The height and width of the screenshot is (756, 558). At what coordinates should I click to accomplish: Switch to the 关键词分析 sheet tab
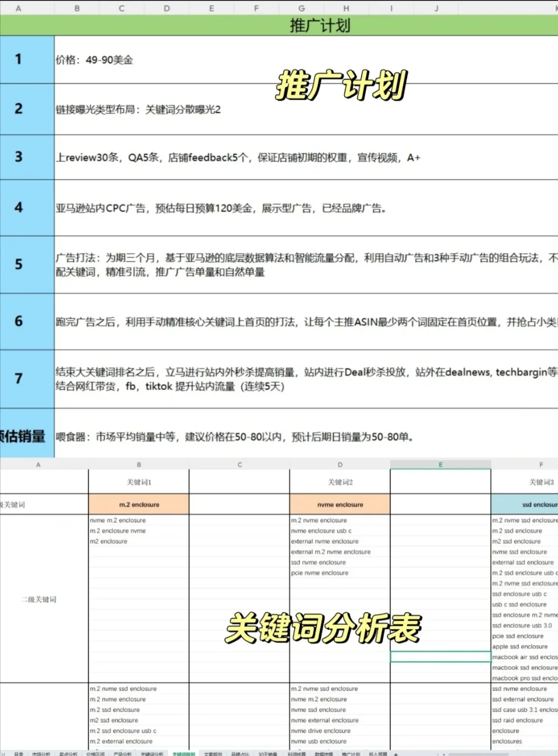pyautogui.click(x=152, y=754)
